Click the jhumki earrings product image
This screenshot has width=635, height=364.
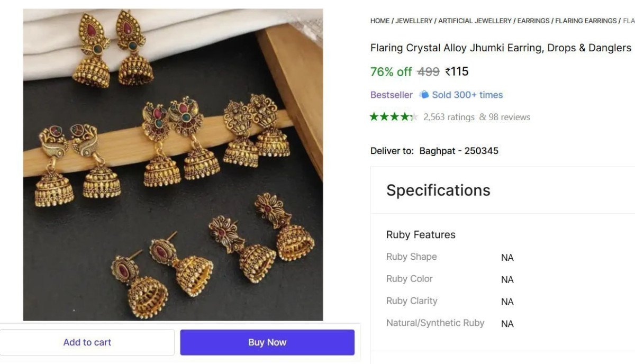173,165
